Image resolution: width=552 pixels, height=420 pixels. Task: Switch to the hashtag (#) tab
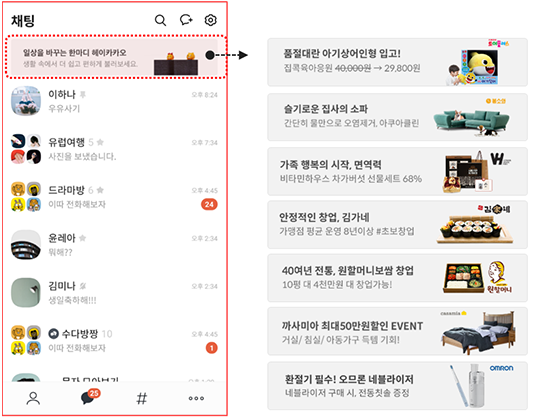tap(142, 398)
